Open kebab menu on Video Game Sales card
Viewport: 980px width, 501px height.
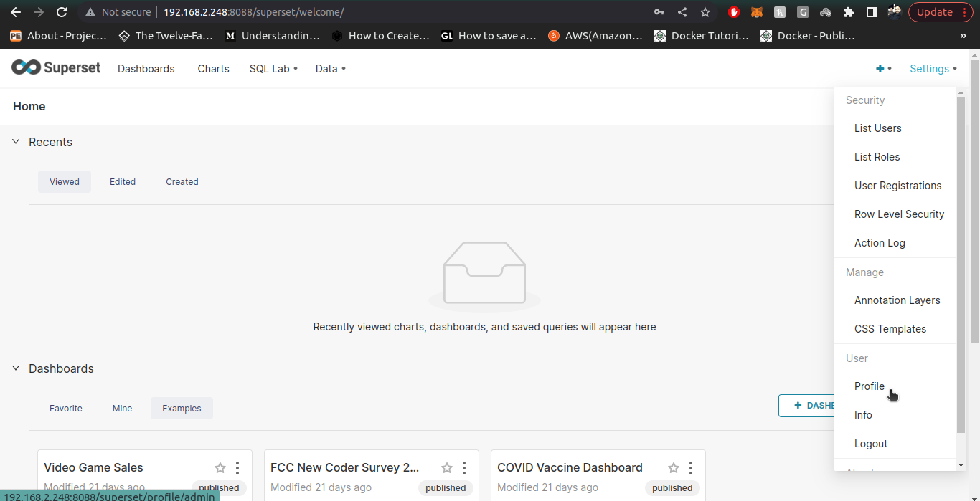[237, 467]
